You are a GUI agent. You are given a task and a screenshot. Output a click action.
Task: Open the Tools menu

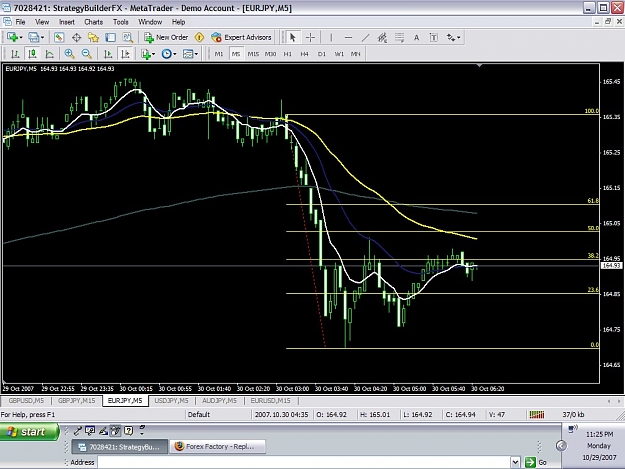(x=120, y=22)
